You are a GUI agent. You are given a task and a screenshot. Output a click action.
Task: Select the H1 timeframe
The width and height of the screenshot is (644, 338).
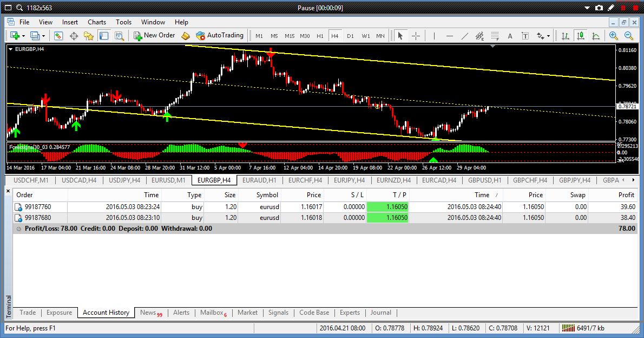click(320, 36)
